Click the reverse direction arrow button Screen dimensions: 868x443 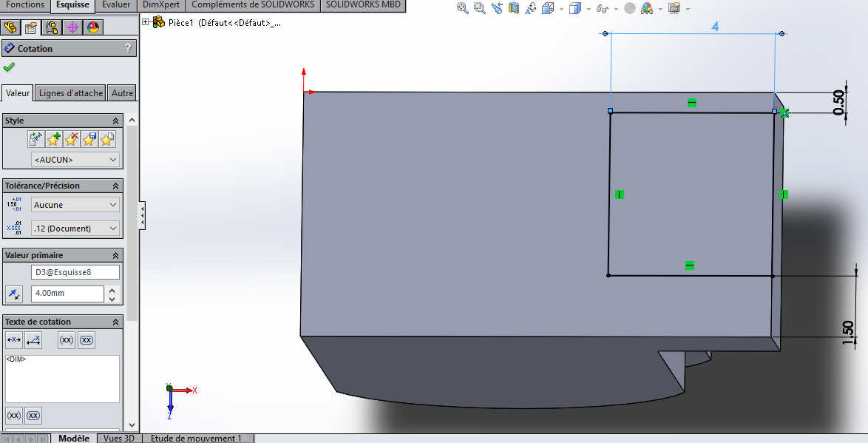point(14,294)
